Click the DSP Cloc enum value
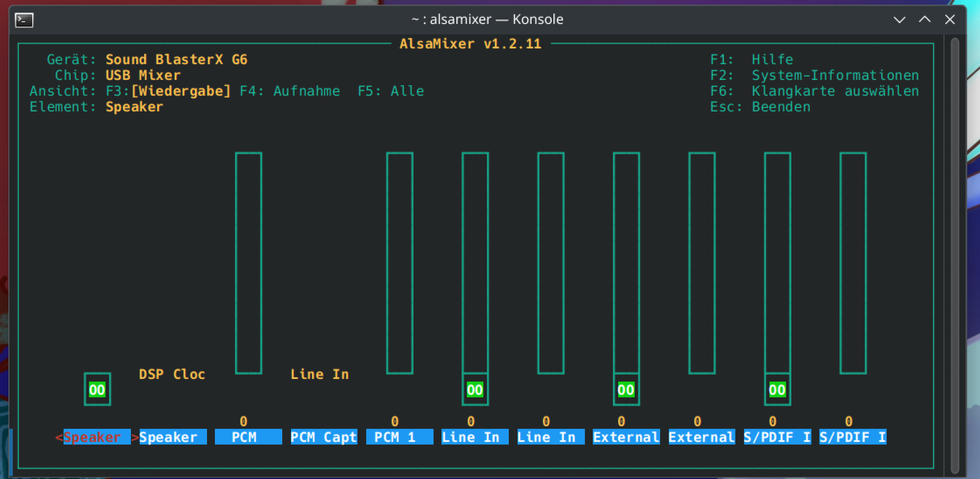Screen dimensions: 980x479 [x=172, y=374]
